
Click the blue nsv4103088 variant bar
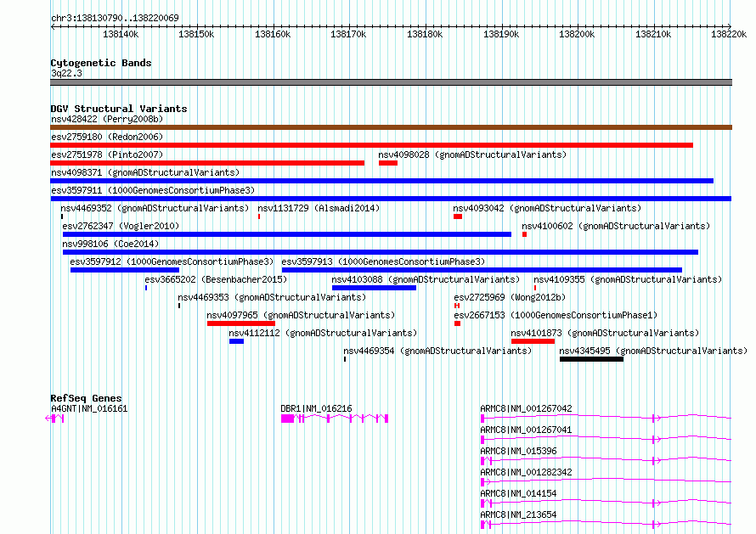tap(374, 288)
